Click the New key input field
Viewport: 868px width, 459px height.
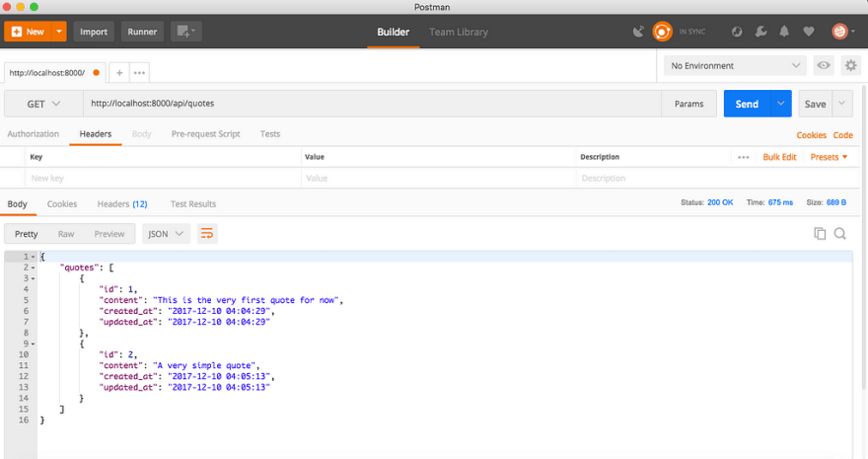pos(163,179)
